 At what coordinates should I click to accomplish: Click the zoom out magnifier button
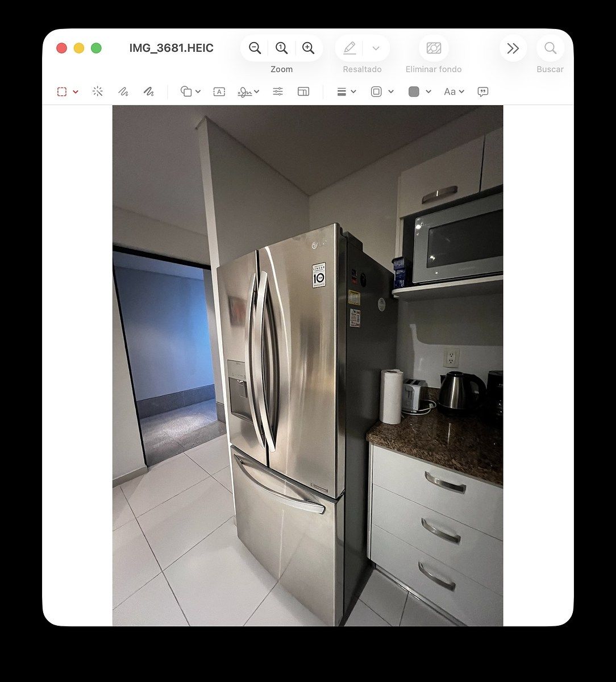click(x=255, y=48)
